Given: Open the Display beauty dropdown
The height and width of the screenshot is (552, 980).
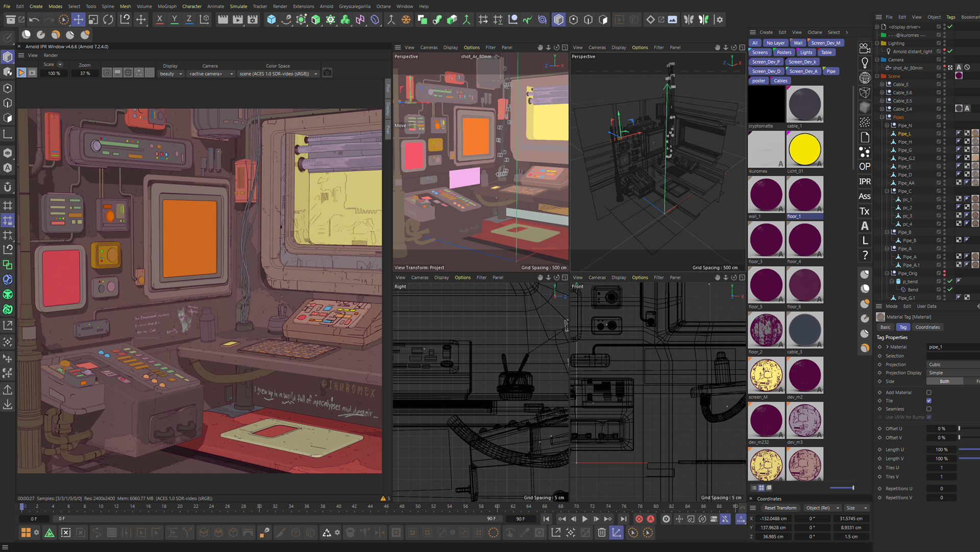Looking at the screenshot, I should (170, 74).
